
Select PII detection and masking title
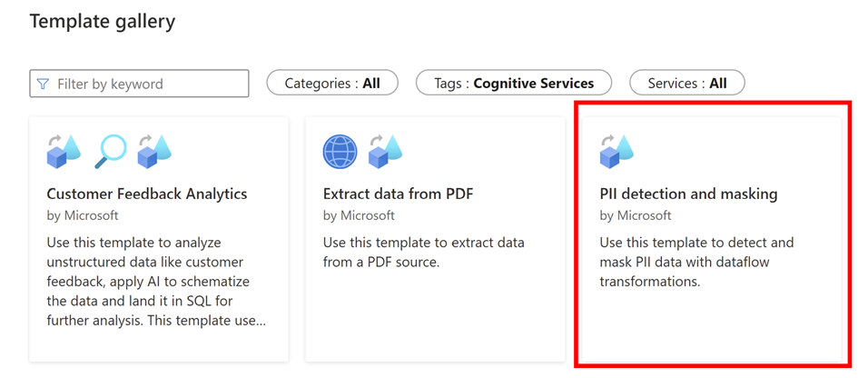pos(688,194)
